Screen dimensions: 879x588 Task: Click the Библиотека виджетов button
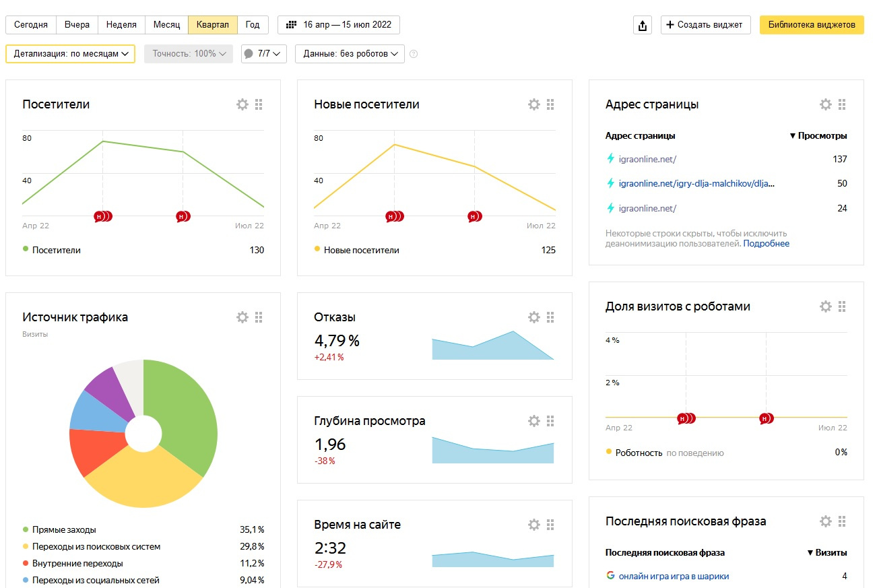tap(812, 25)
